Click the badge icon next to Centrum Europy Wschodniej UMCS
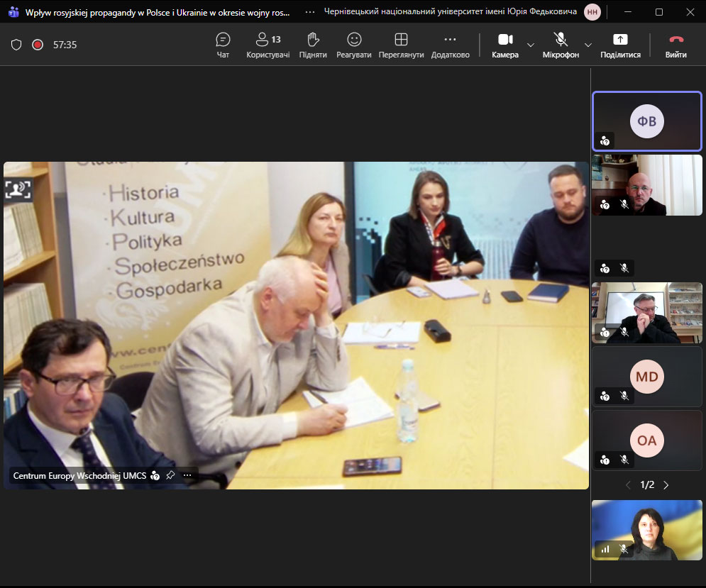 point(155,475)
